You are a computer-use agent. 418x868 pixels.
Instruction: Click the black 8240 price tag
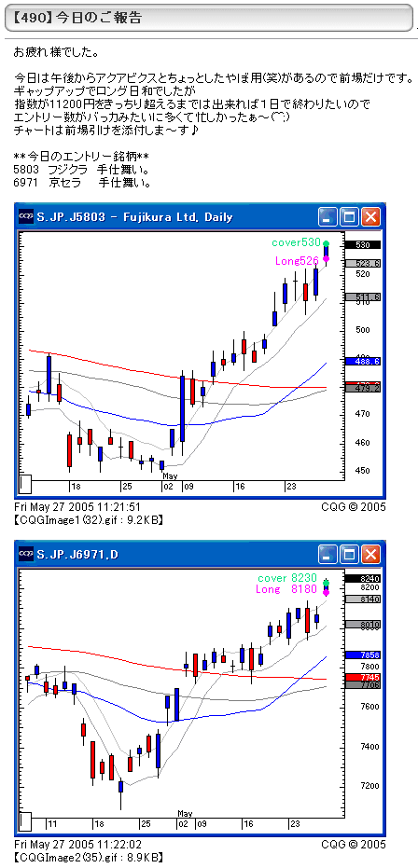[x=363, y=578]
